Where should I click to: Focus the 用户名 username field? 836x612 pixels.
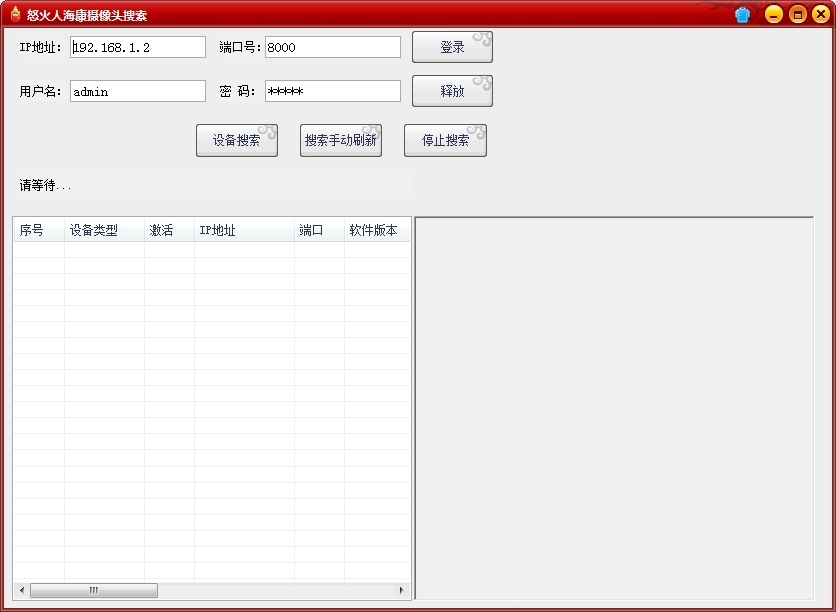[138, 91]
